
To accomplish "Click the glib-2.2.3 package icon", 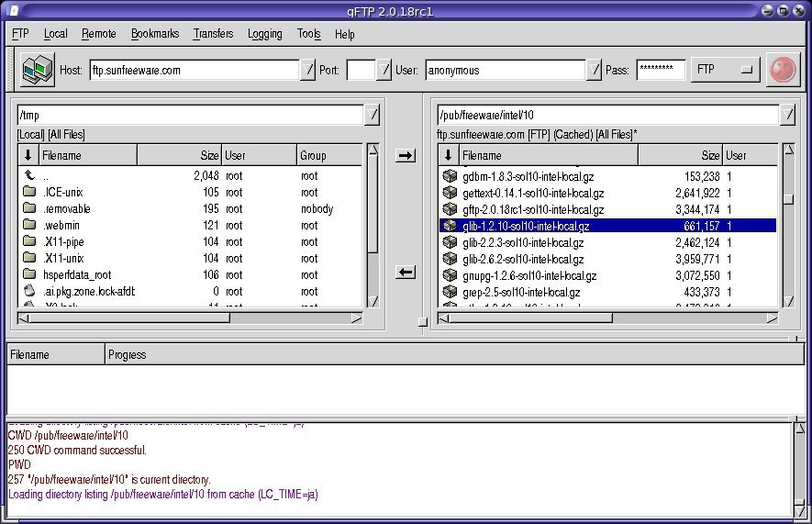I will (450, 242).
